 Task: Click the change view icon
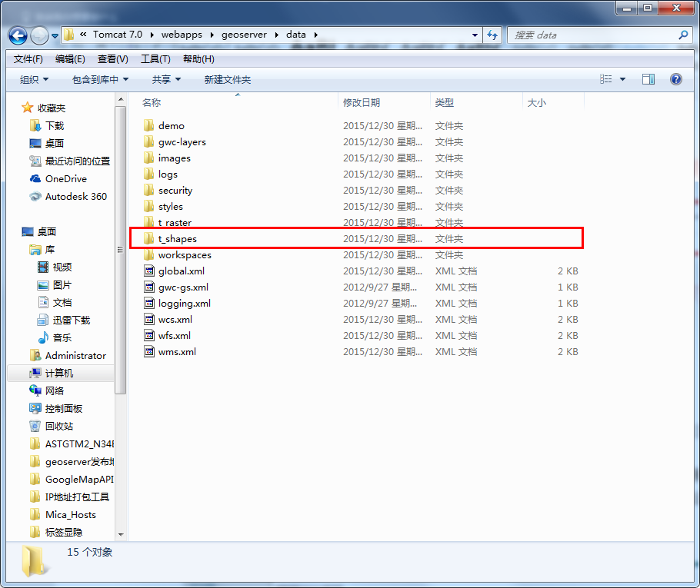(x=606, y=79)
